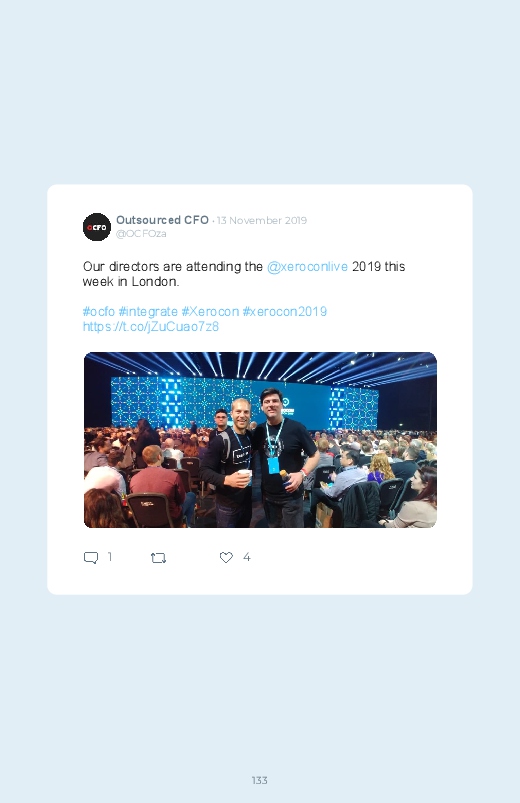The image size is (520, 803).
Task: Click the tweet text about directors attending
Action: click(244, 274)
